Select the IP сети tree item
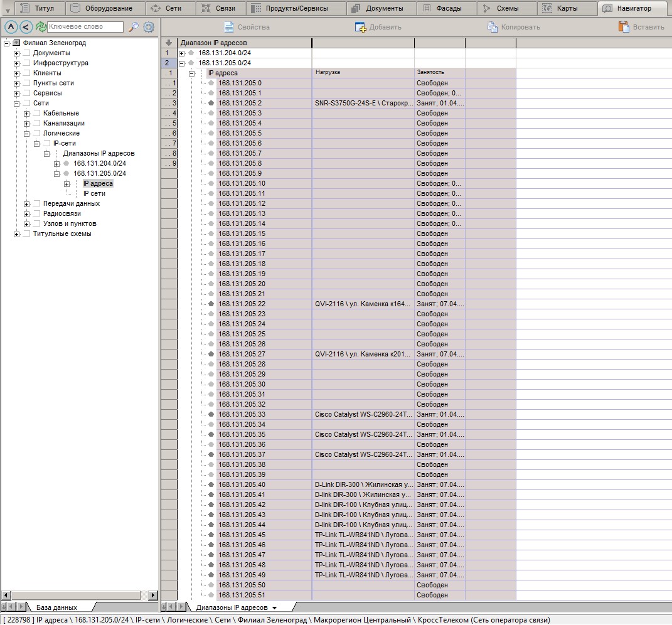 [94, 194]
